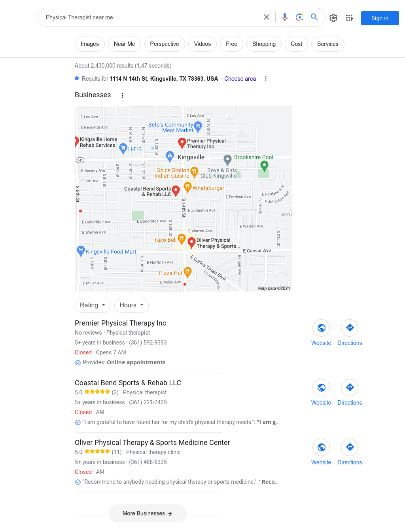
Task: Click the blue magnifier search icon
Action: pos(314,17)
